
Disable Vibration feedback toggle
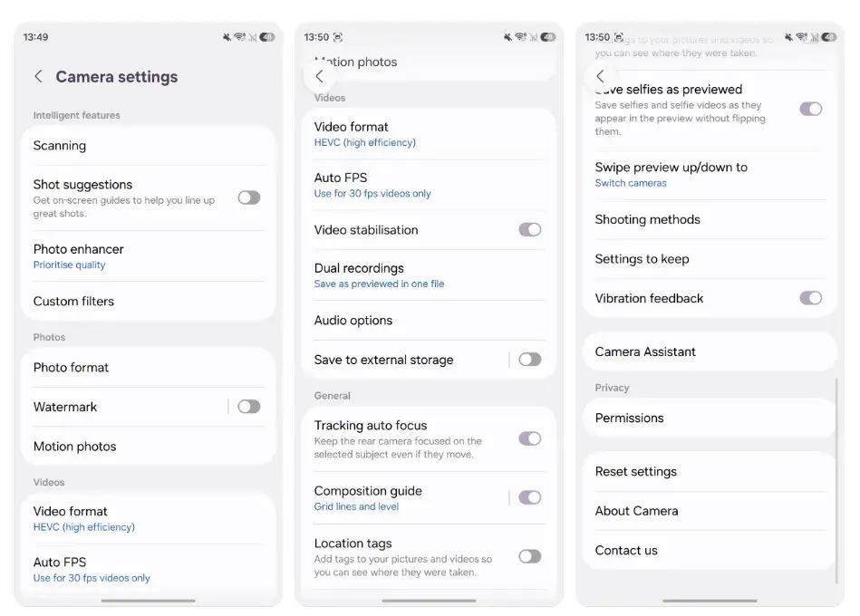[x=811, y=298]
